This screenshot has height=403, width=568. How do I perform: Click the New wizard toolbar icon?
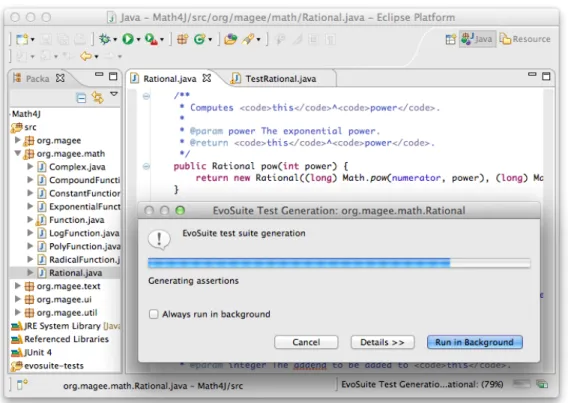pos(22,39)
